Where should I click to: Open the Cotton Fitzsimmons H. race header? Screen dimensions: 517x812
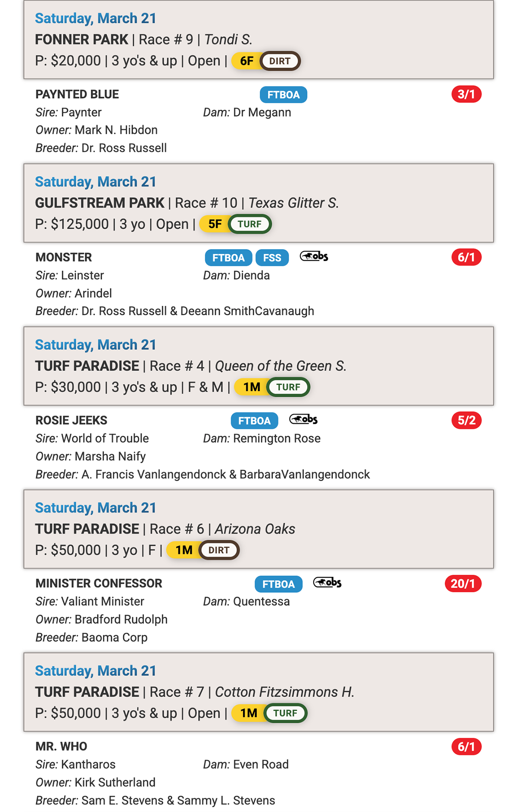click(258, 692)
